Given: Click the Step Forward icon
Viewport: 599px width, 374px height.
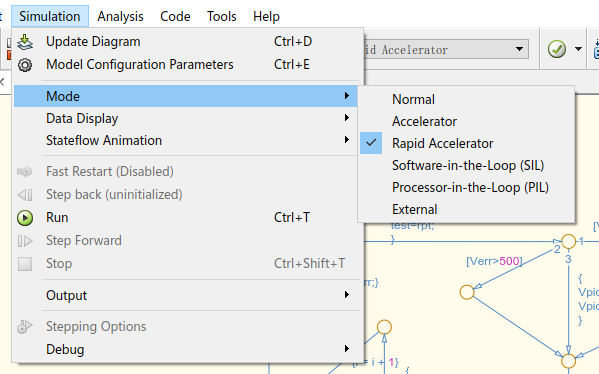Looking at the screenshot, I should 25,241.
